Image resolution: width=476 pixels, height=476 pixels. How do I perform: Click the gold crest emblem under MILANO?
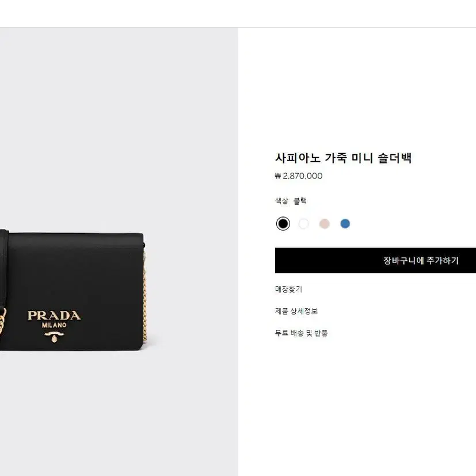point(54,337)
